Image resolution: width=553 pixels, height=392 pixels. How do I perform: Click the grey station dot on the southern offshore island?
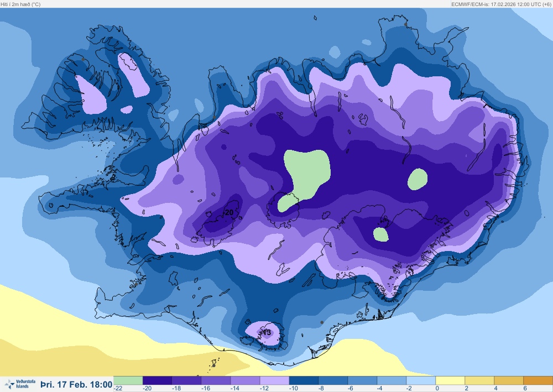[213, 365]
